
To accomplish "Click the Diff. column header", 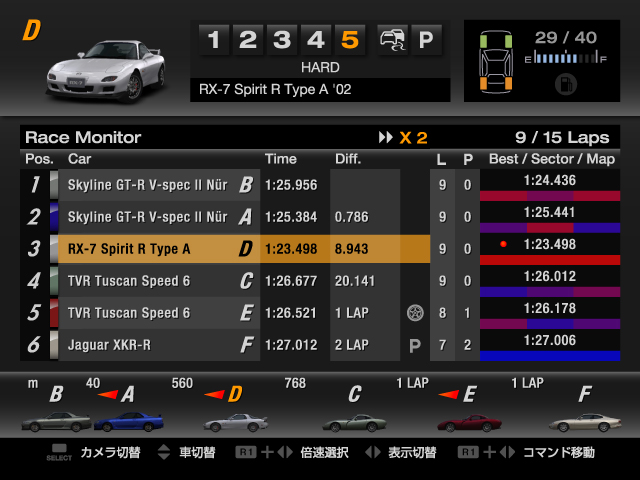I will click(x=349, y=159).
